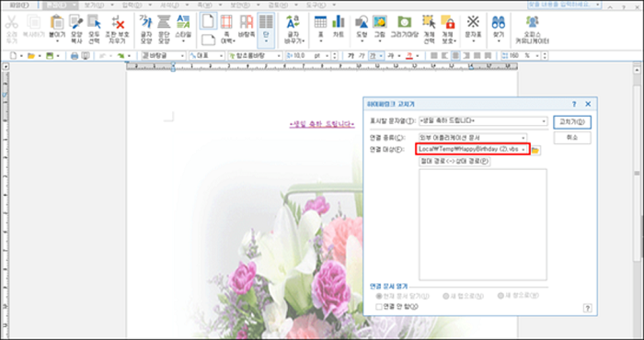
Task: Click the Format Copy (모양 복사) brush icon
Action: (x=76, y=22)
